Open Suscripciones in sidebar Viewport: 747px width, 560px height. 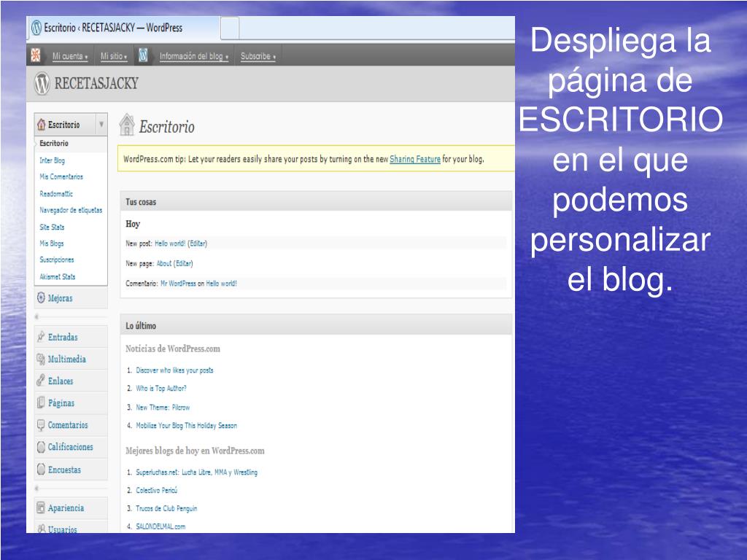[57, 260]
